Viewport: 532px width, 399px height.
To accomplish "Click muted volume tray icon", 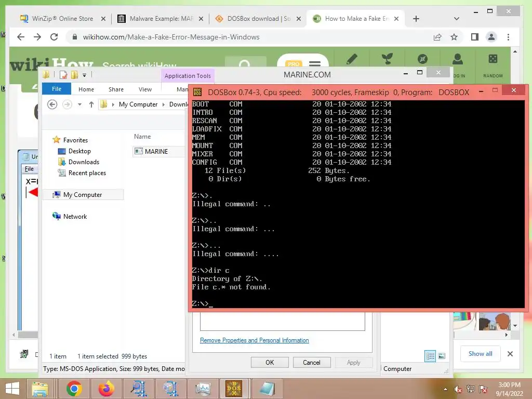I will pyautogui.click(x=458, y=389).
